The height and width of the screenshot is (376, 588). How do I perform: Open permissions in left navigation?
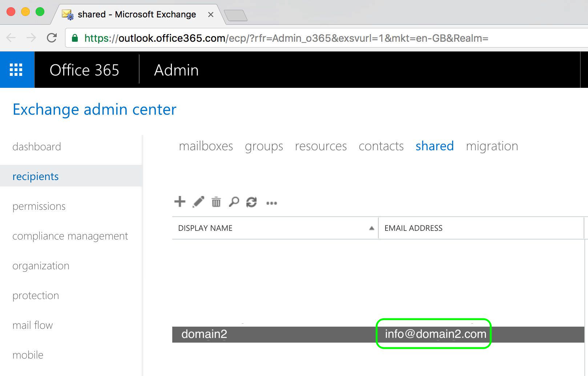click(x=39, y=206)
